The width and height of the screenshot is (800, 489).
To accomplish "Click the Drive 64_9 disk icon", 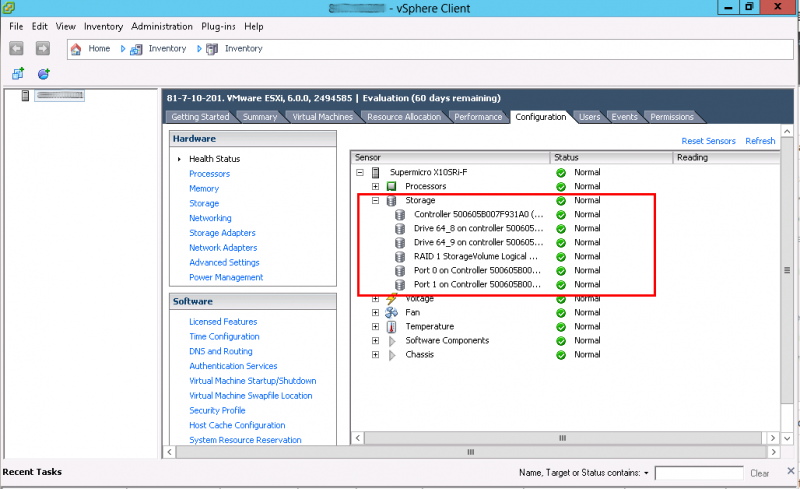I will [x=400, y=242].
